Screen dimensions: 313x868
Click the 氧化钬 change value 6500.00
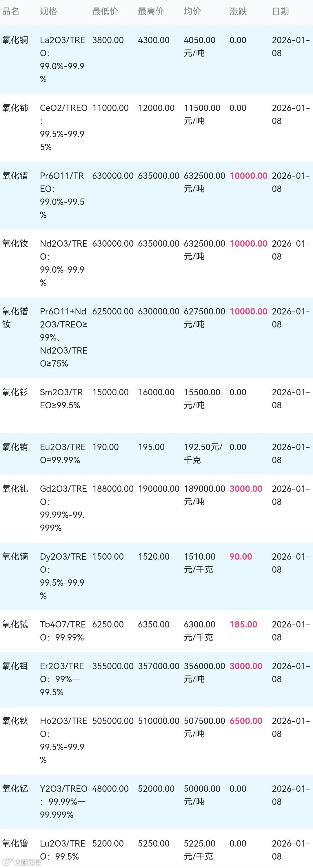pos(245,721)
